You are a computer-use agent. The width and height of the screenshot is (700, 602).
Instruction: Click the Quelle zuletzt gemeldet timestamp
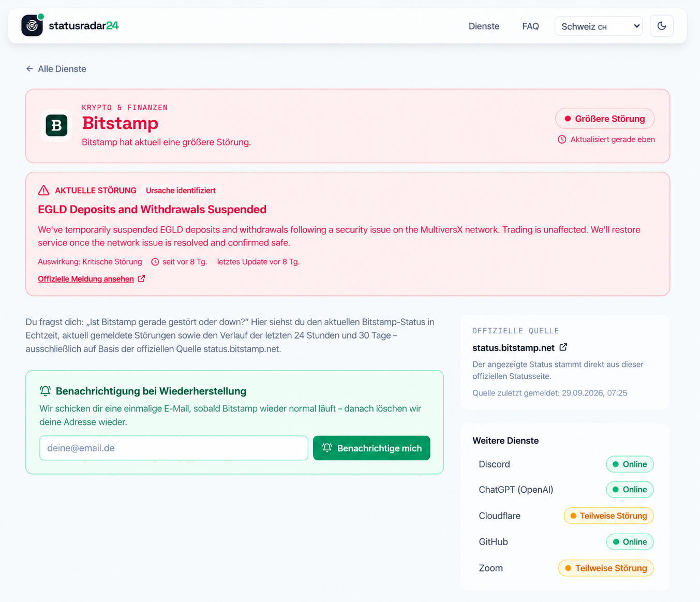[549, 393]
